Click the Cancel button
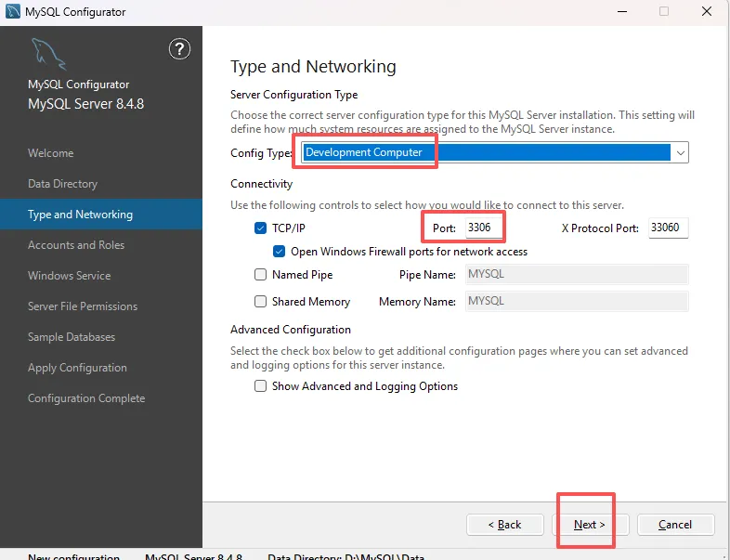Viewport: 730px width, 560px height. [675, 525]
